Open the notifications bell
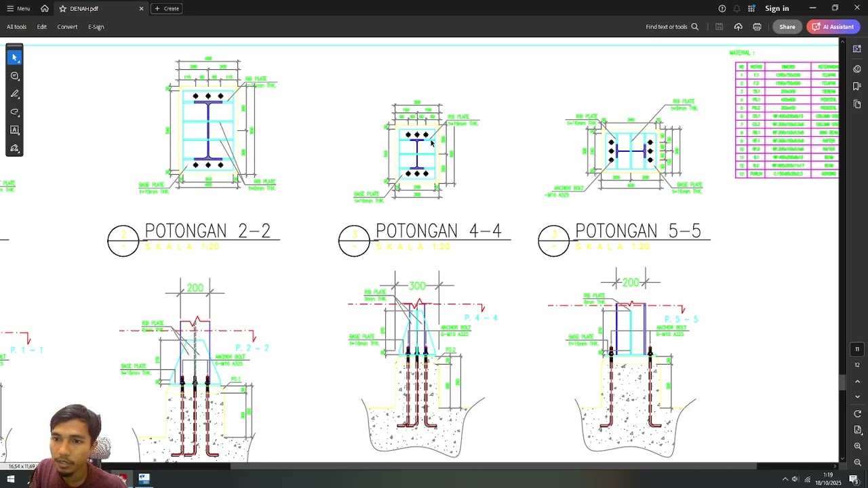 (x=737, y=9)
